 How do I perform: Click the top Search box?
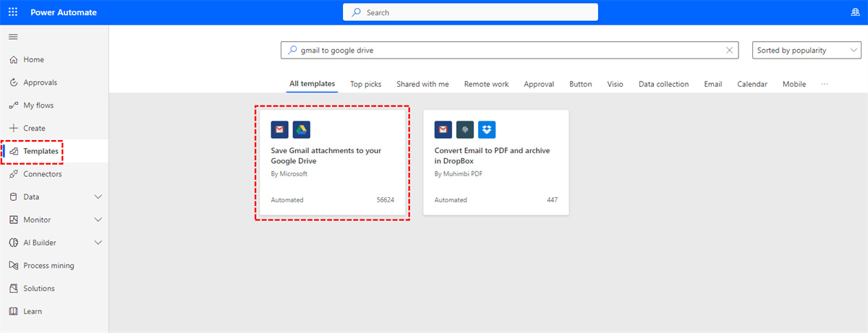470,12
